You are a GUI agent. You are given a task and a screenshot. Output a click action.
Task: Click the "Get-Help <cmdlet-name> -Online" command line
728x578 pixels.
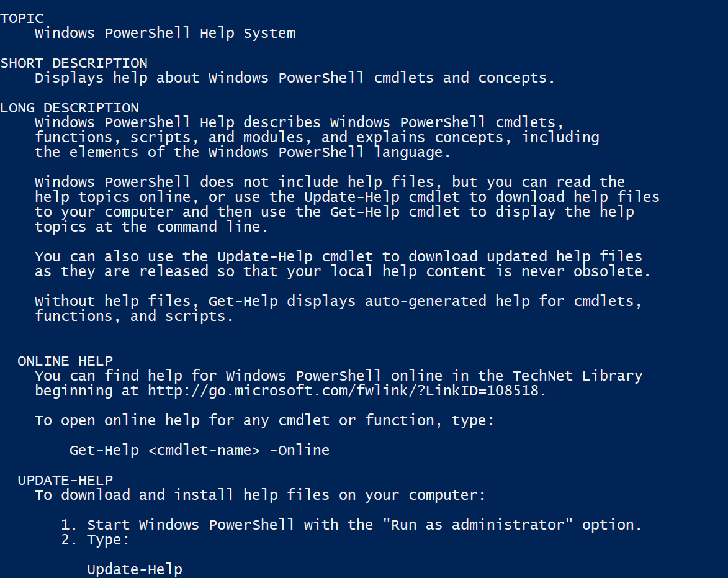point(199,451)
